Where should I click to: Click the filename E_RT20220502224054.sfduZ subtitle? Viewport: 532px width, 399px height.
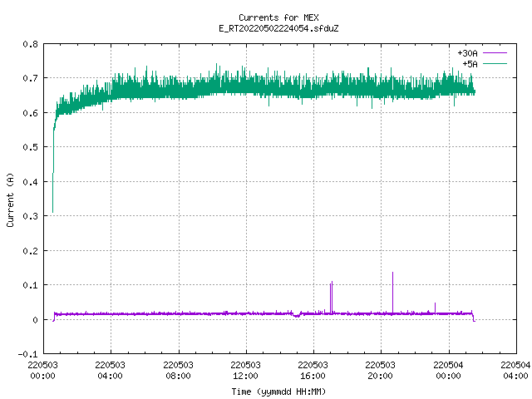278,28
